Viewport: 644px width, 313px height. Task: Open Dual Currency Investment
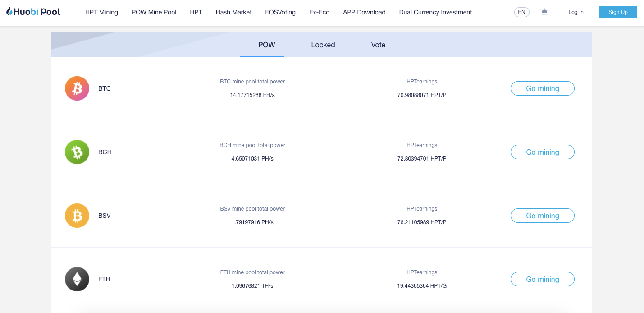click(x=436, y=12)
